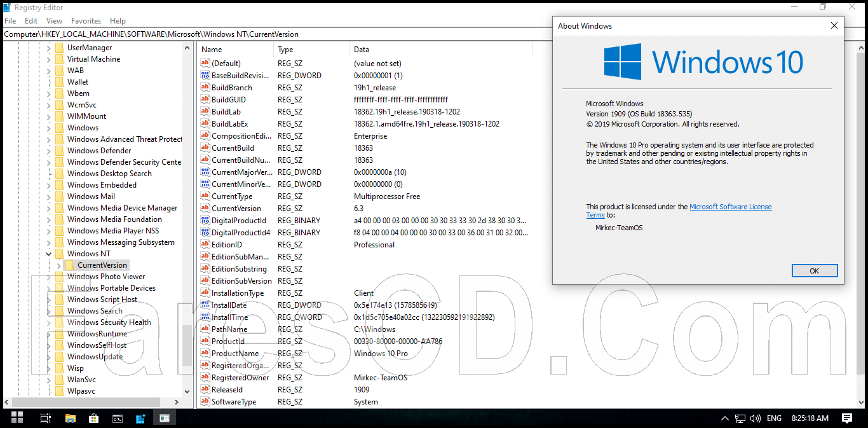Click the PathName data "C:\Windows"

[374, 329]
